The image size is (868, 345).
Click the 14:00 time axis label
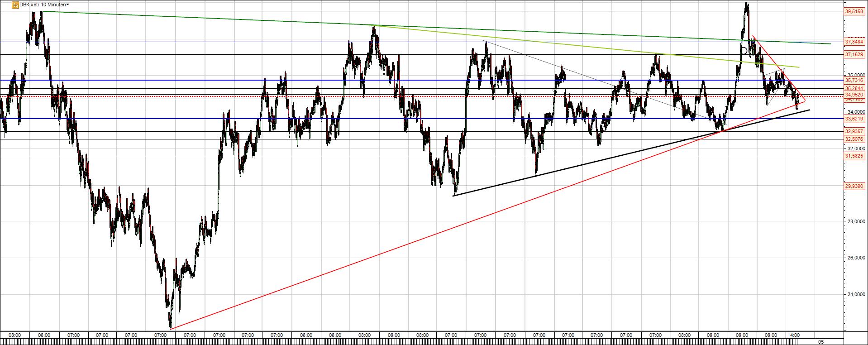point(793,335)
